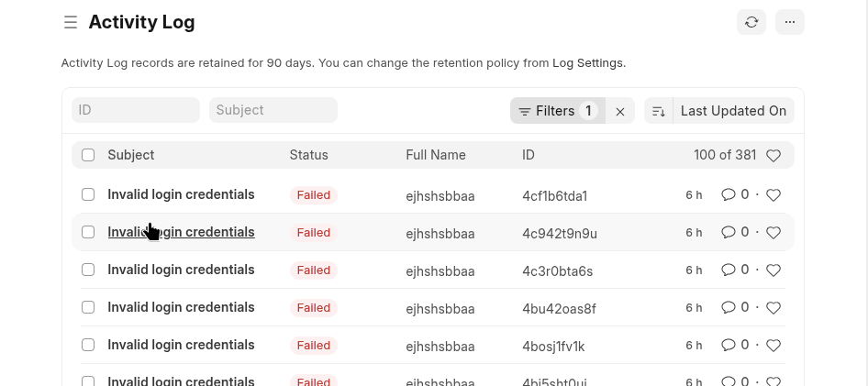Click the Failed status badge on 4bu42oas8f
Image resolution: width=868 pixels, height=386 pixels.
point(313,308)
